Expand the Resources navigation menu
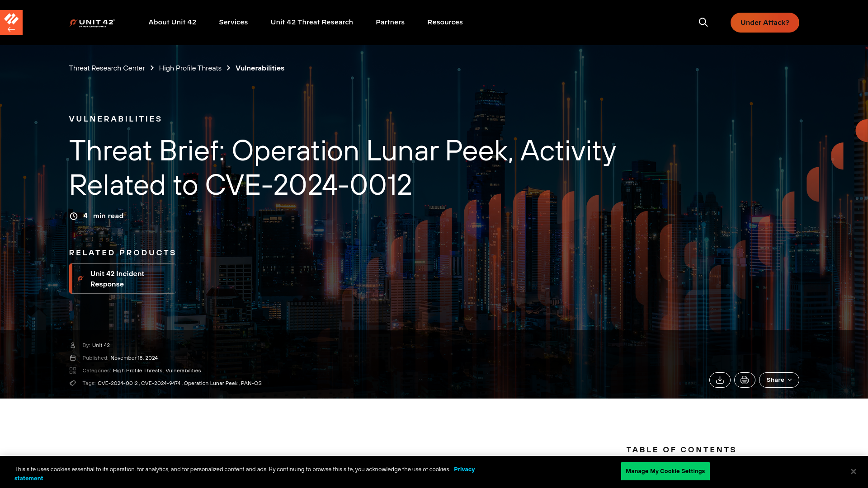Screen dimensions: 868x488 [445, 22]
